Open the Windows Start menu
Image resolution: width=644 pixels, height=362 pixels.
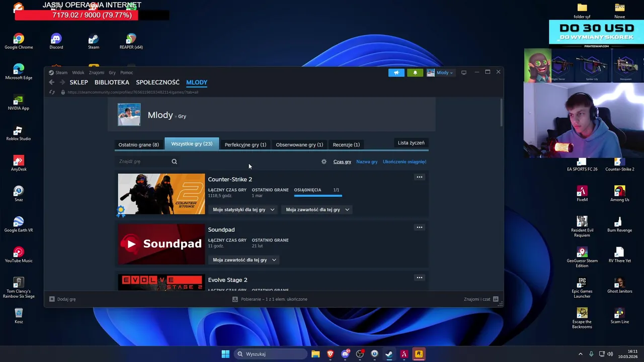[225, 354]
